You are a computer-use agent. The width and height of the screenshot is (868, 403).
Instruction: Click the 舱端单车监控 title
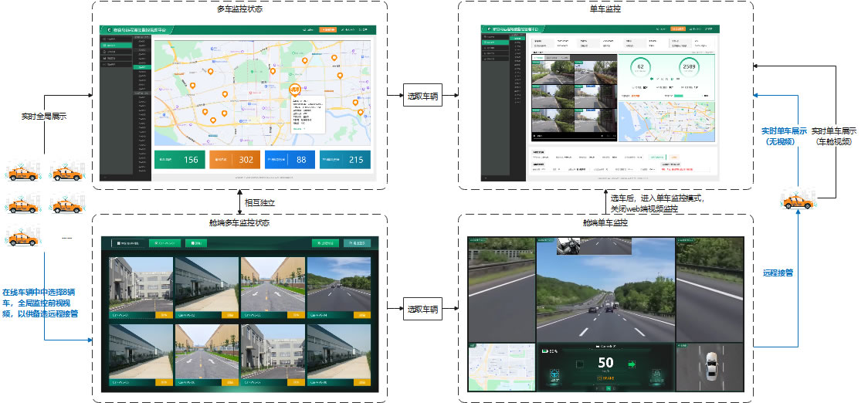click(605, 223)
